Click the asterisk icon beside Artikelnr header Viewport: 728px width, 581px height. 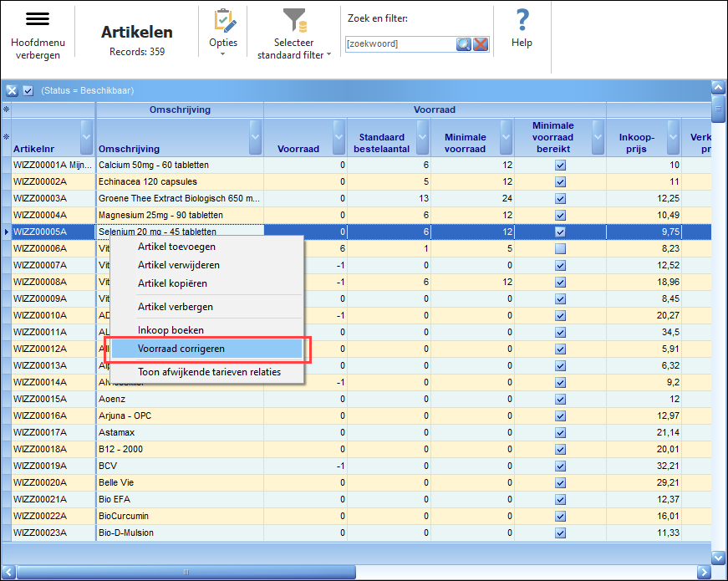[x=7, y=137]
